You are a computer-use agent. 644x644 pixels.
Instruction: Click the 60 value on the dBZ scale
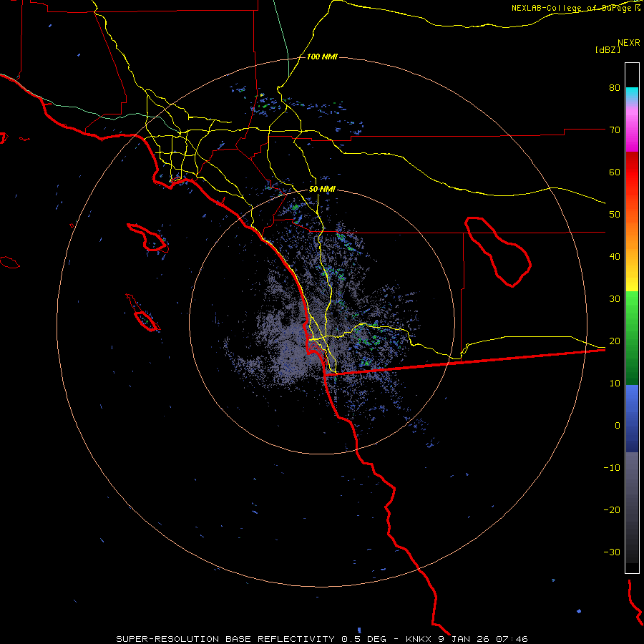(615, 172)
